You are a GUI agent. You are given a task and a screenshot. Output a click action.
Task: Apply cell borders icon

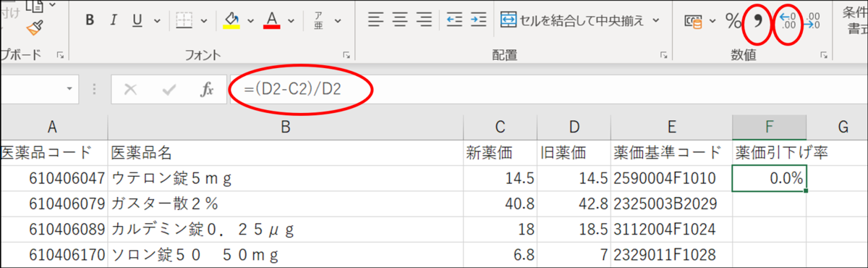click(x=184, y=20)
